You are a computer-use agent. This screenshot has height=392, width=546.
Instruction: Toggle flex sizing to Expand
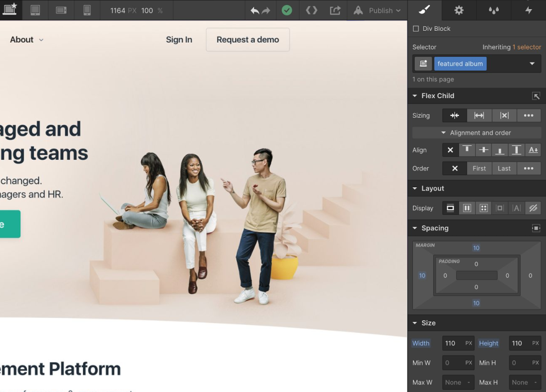click(x=479, y=115)
